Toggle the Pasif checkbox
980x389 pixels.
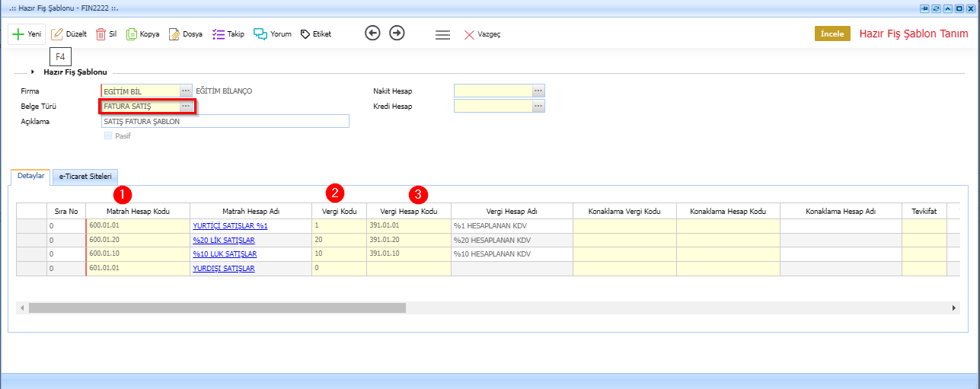pyautogui.click(x=107, y=136)
